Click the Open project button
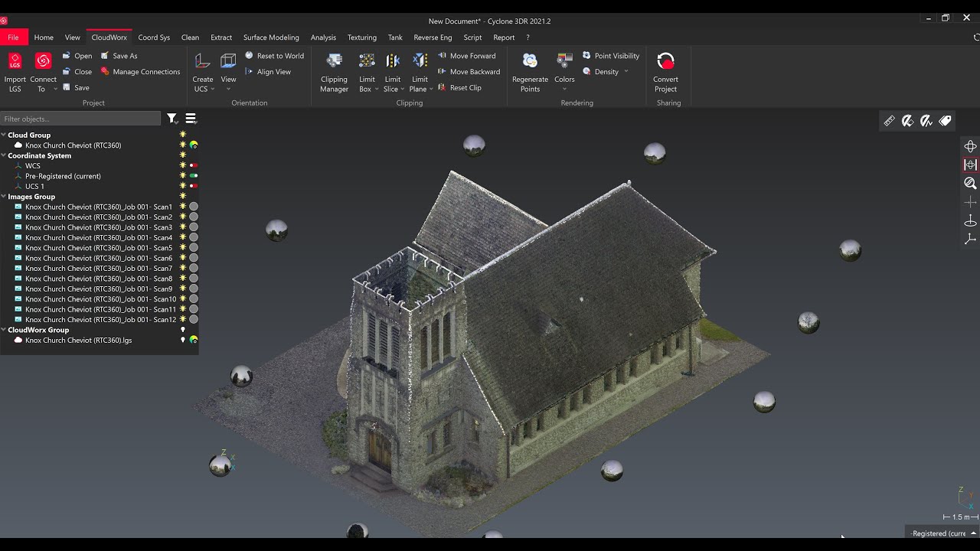This screenshot has width=980, height=551. click(77, 56)
